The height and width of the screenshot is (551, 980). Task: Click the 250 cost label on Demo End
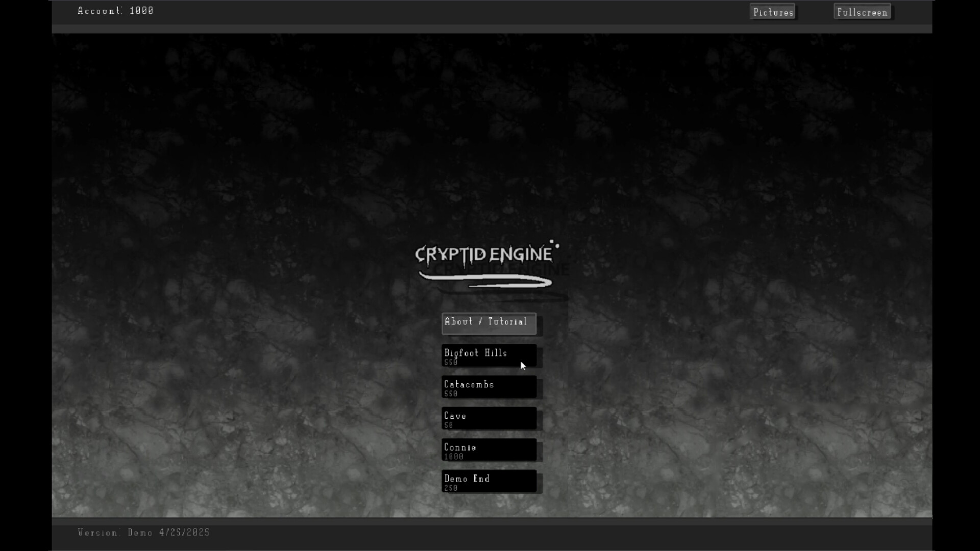451,488
